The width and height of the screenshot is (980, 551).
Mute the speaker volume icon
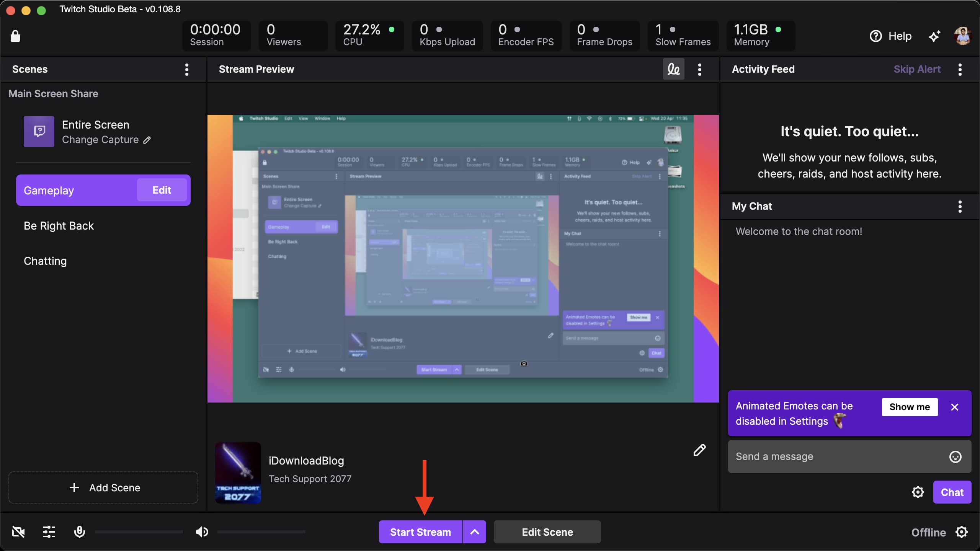(202, 532)
